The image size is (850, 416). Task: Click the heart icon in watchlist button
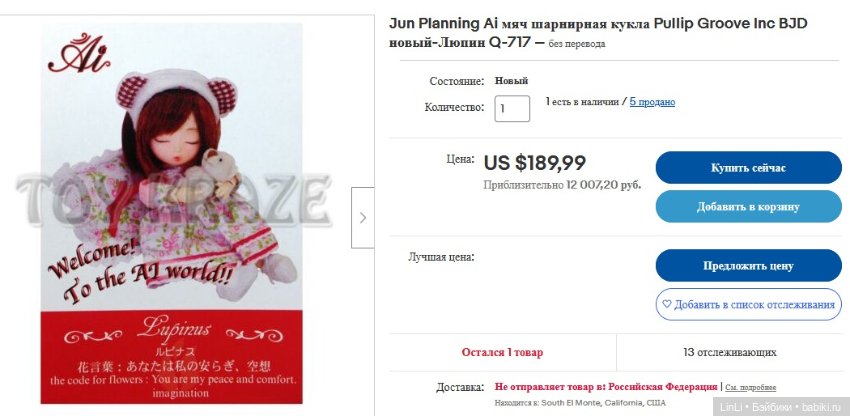click(x=666, y=304)
